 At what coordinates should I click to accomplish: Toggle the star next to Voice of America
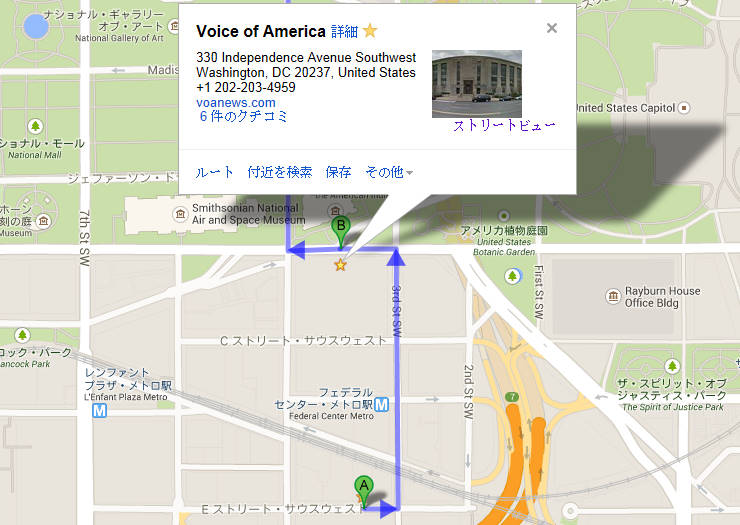pos(370,31)
